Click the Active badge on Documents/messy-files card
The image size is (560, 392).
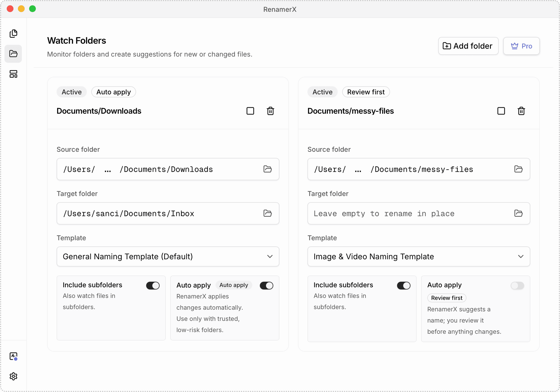323,92
